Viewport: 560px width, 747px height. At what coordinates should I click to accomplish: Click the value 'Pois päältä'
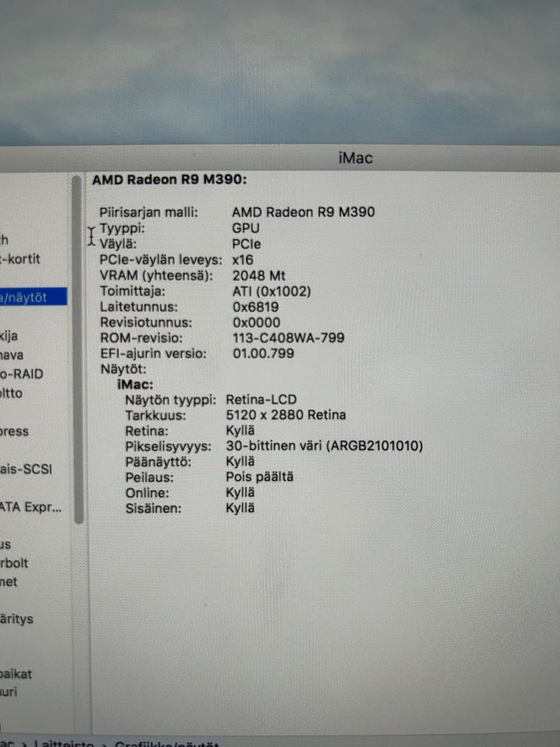point(260,477)
